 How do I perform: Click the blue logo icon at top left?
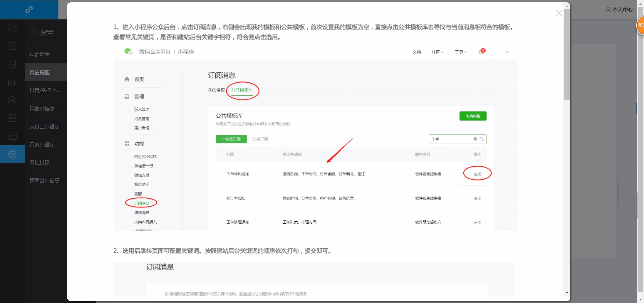(29, 10)
